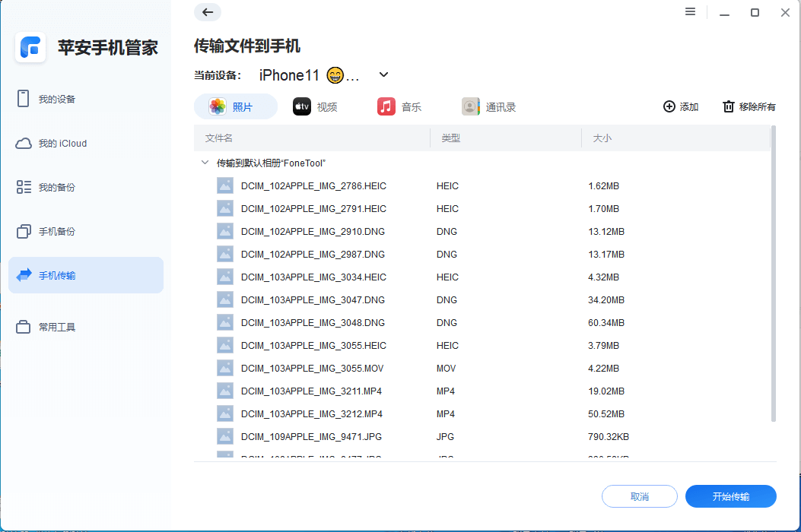Click the 苹安手机管家 app logo
The height and width of the screenshot is (532, 801).
[30, 48]
